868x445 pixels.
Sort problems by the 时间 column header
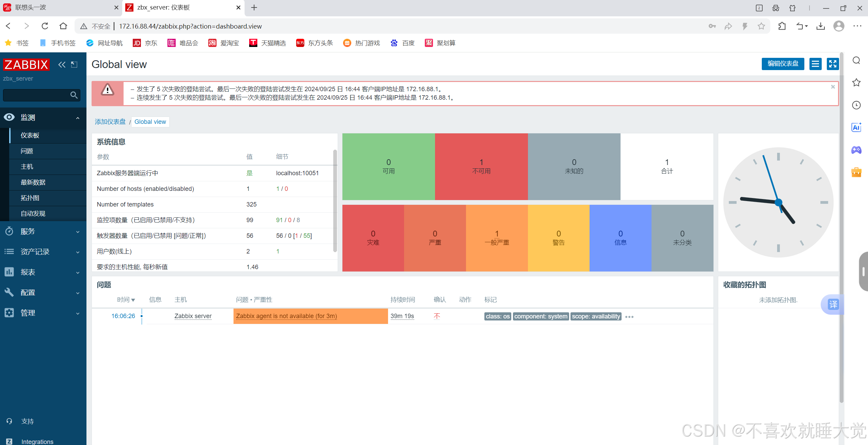(x=126, y=300)
